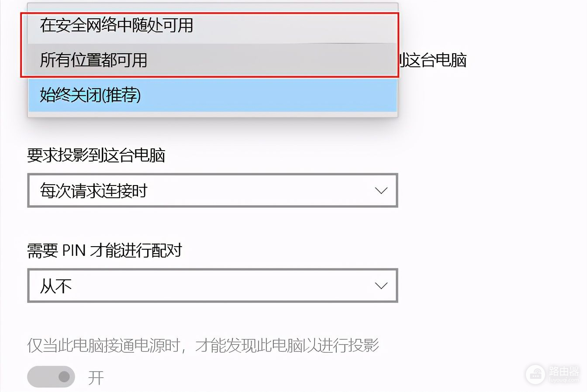Click the "需要 PIN 才能进行配对" heading

(x=104, y=251)
